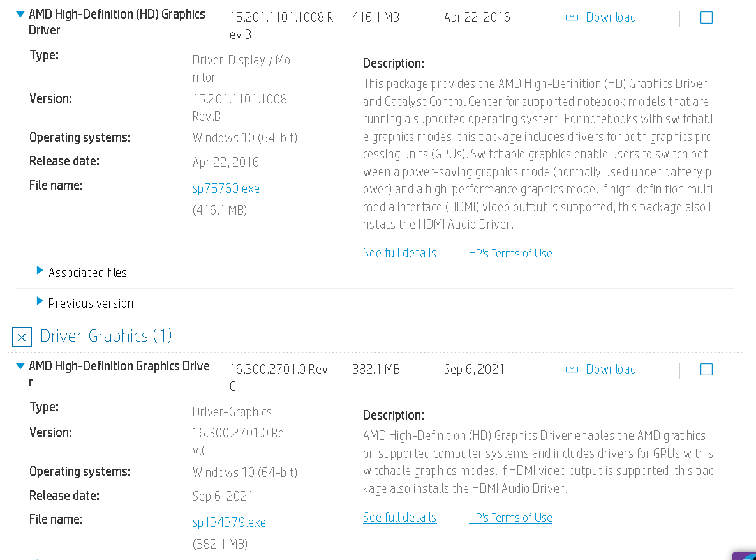Click the download icon for the 416.1 MB driver

click(x=572, y=17)
